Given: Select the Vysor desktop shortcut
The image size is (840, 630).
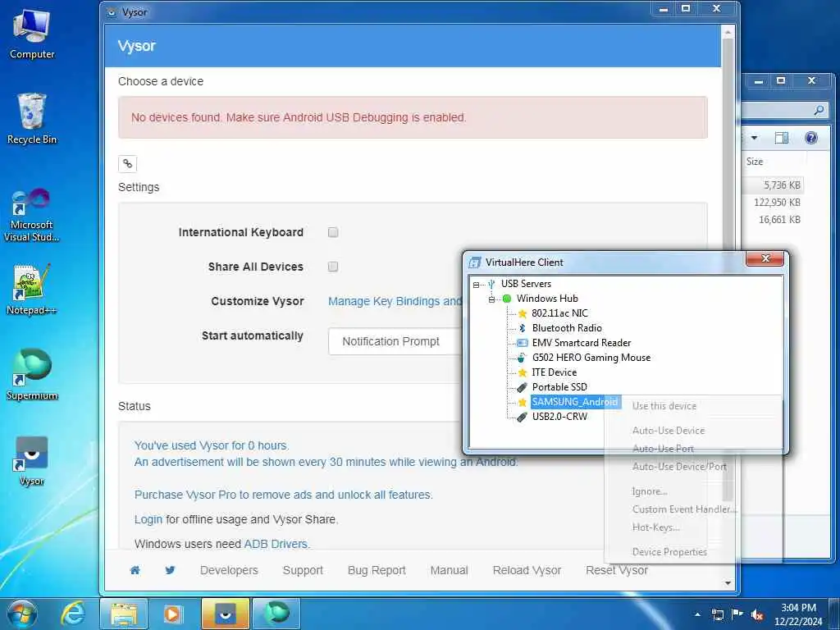Looking at the screenshot, I should tap(32, 459).
